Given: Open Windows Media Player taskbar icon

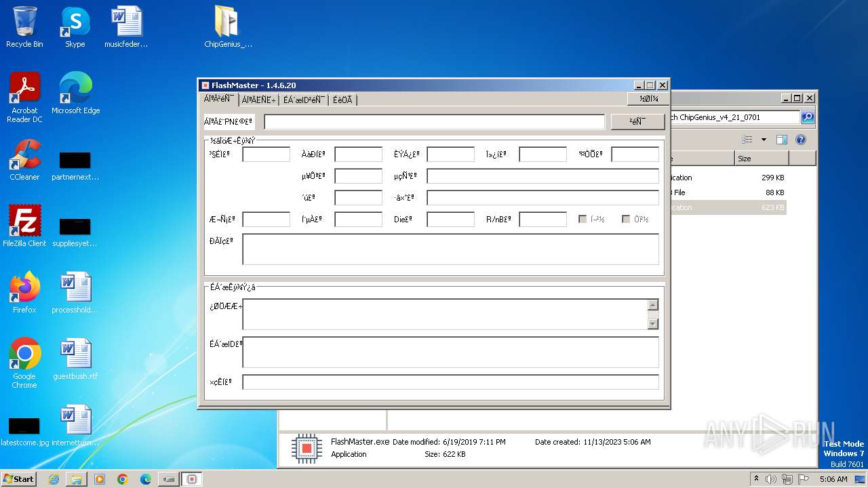Looking at the screenshot, I should pyautogui.click(x=100, y=479).
